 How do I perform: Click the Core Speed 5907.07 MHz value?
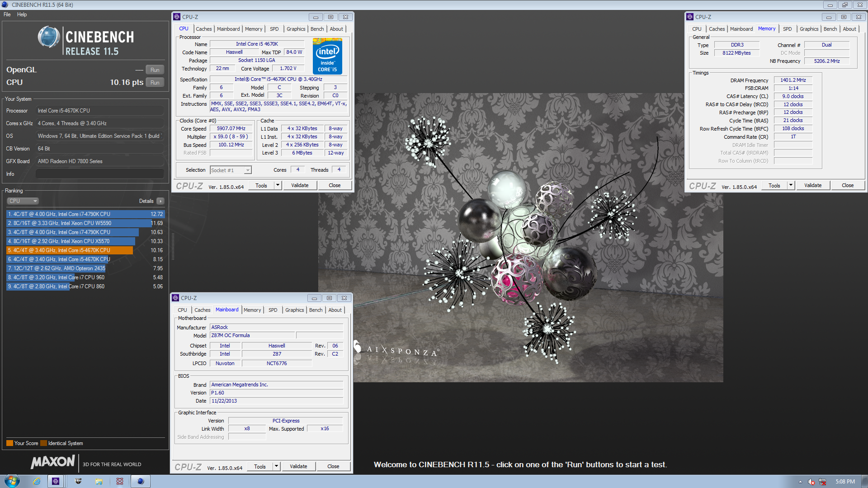231,129
